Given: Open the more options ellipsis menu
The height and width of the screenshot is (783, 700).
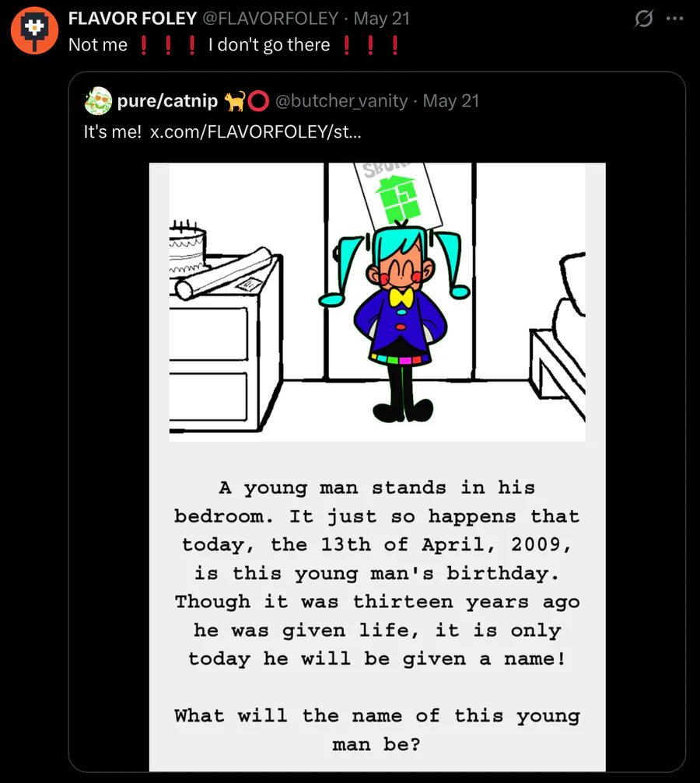Looking at the screenshot, I should pos(674,18).
